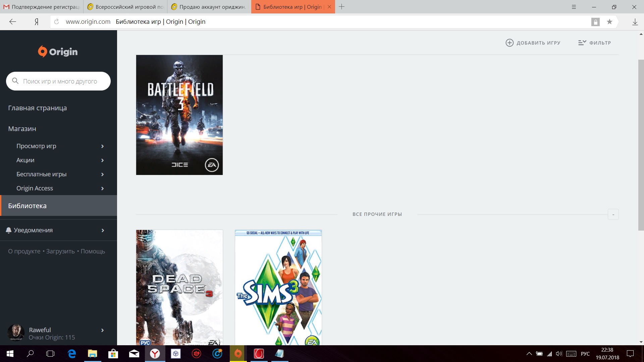
Task: Expand the Raweful profile chevron
Action: pyautogui.click(x=103, y=330)
